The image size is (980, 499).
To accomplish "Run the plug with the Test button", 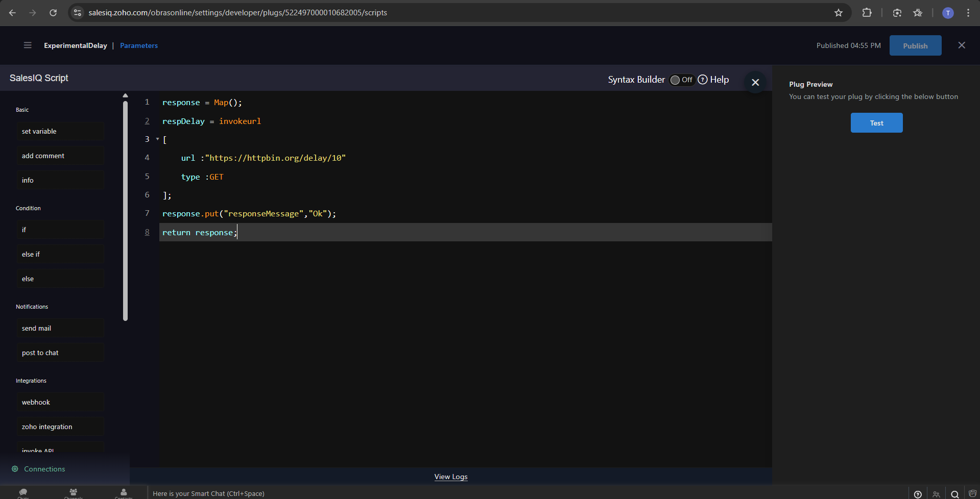I will point(876,123).
